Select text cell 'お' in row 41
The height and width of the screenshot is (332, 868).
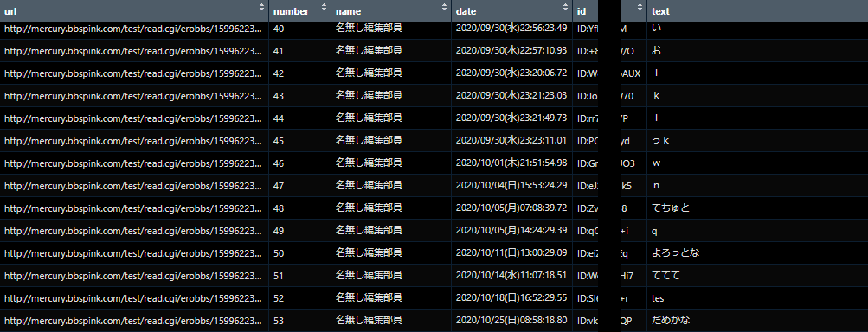757,51
